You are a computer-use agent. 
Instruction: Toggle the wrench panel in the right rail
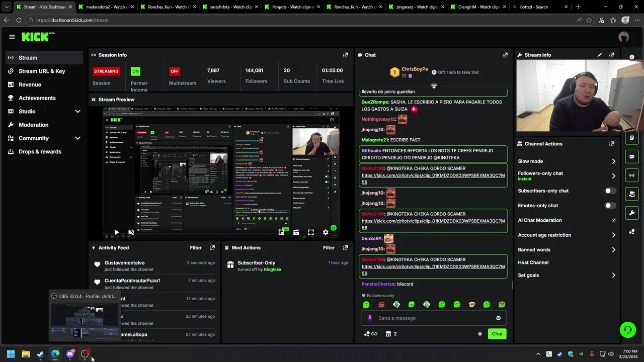(632, 213)
